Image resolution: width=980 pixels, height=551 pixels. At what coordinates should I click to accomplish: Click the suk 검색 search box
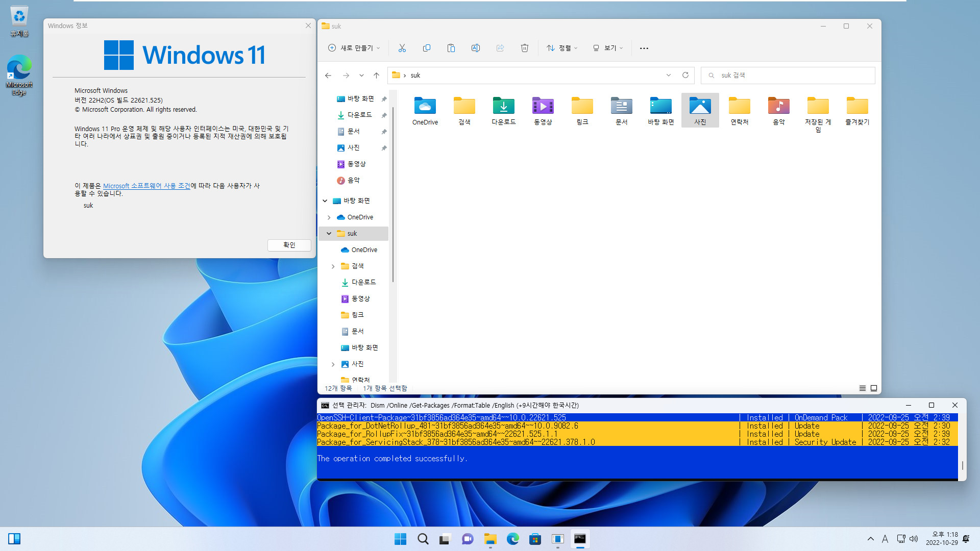click(x=788, y=76)
